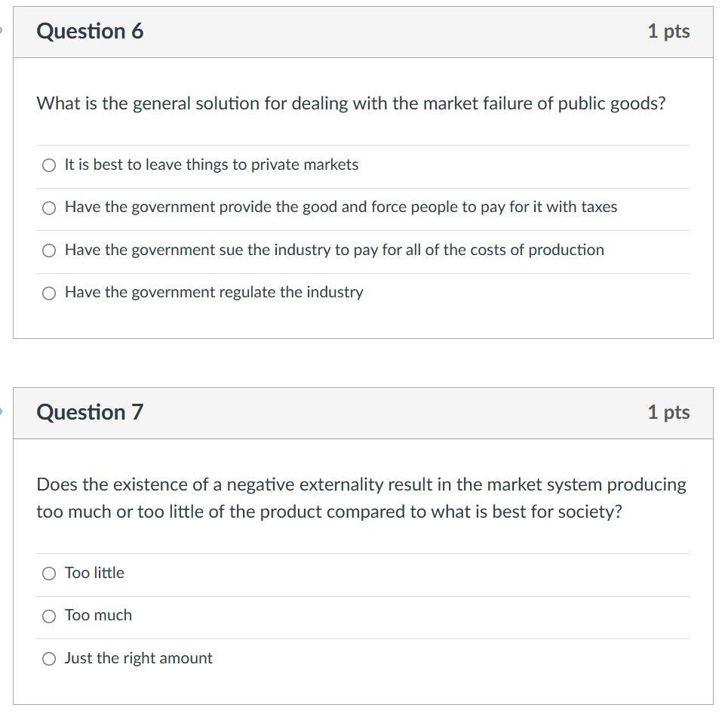Click inside the Question 6 answer area
The width and height of the screenshot is (728, 726).
pyautogui.click(x=364, y=226)
